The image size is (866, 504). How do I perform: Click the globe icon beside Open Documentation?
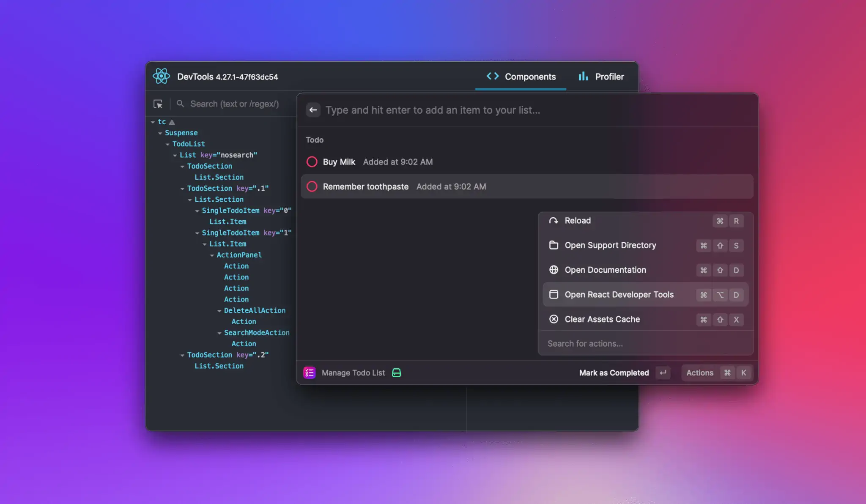point(554,270)
